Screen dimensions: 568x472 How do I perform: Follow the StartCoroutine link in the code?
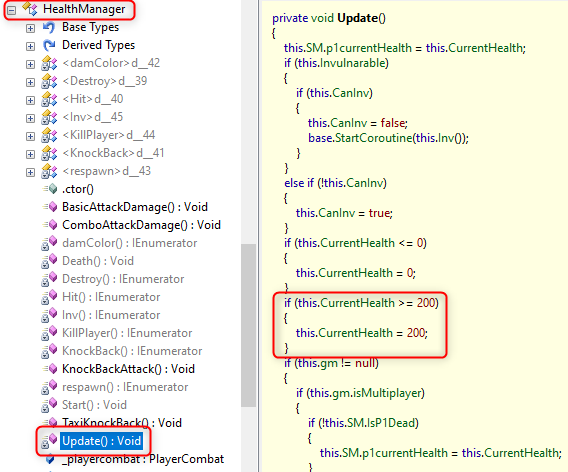373,138
